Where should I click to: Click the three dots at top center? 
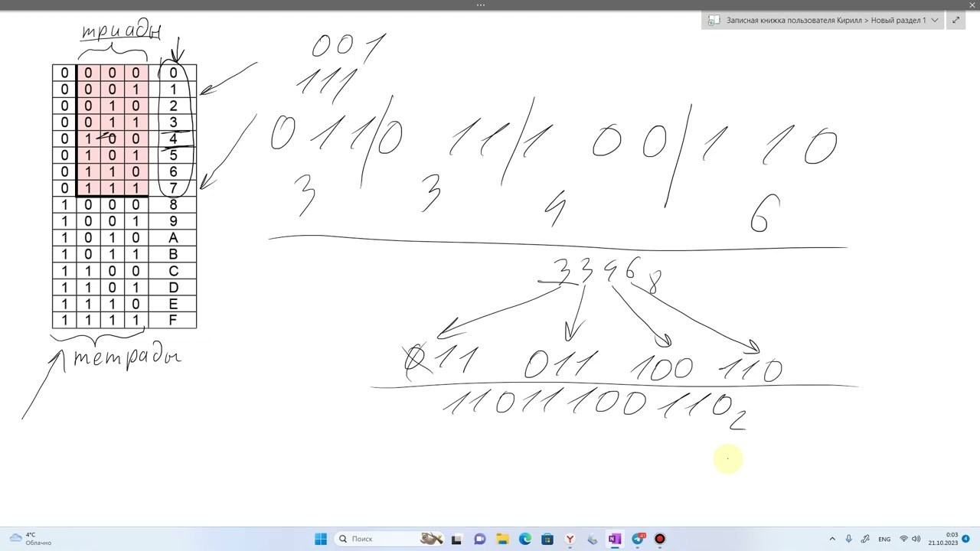(481, 5)
